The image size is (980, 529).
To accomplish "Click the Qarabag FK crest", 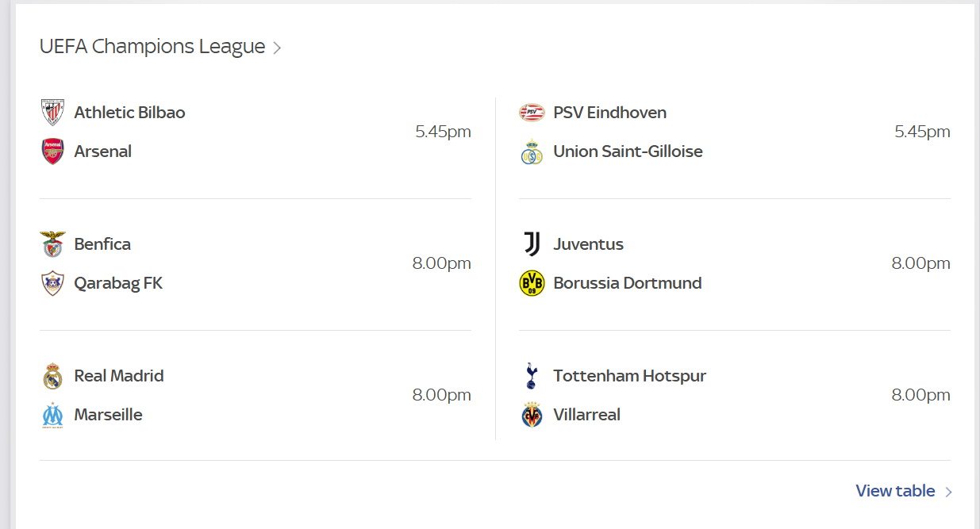I will click(x=52, y=283).
